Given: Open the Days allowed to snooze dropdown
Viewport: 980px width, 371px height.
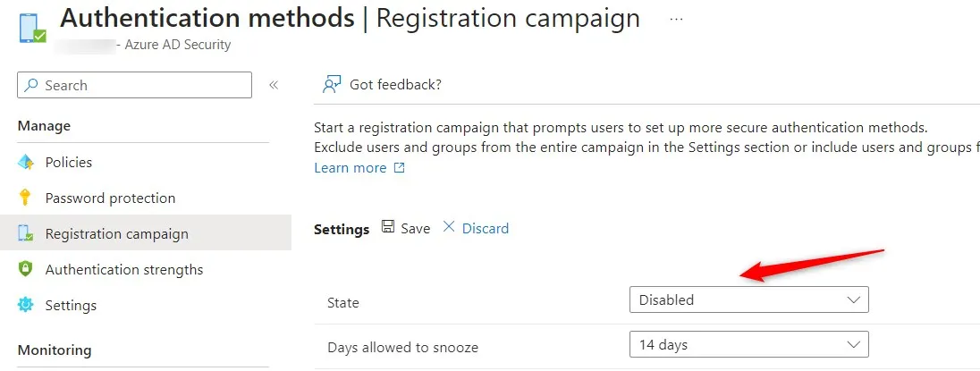Looking at the screenshot, I should 748,344.
